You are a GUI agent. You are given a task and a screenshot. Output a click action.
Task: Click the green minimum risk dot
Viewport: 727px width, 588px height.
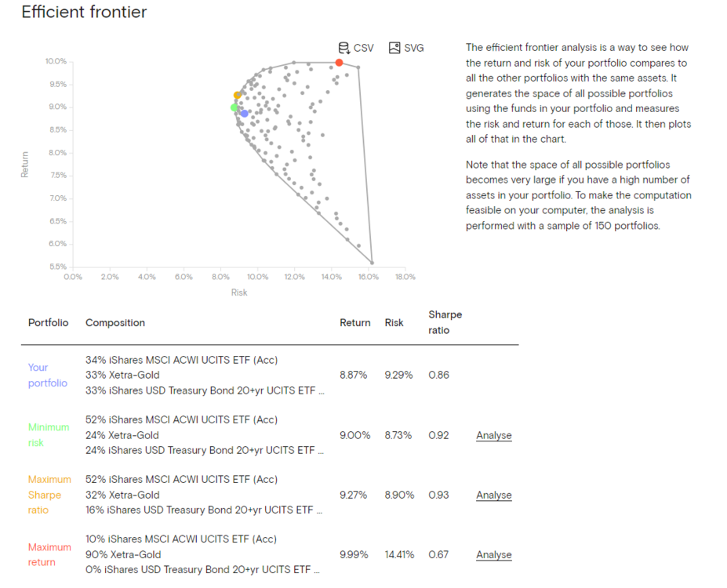(234, 107)
